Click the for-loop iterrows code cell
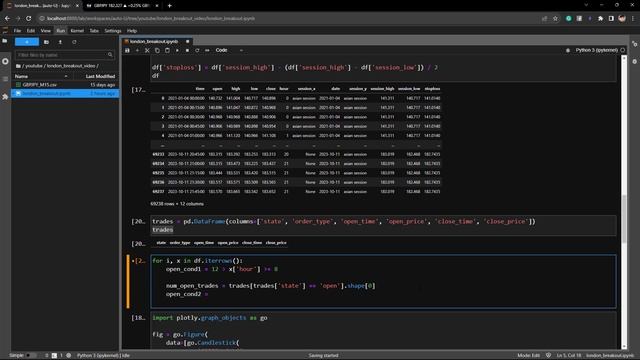The width and height of the screenshot is (640, 360). 383,281
